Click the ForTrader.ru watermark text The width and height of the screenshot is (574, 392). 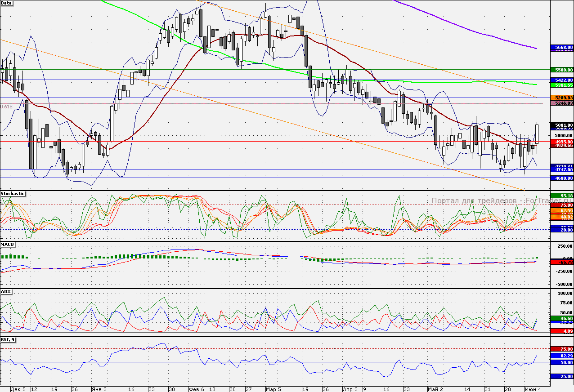pyautogui.click(x=490, y=201)
